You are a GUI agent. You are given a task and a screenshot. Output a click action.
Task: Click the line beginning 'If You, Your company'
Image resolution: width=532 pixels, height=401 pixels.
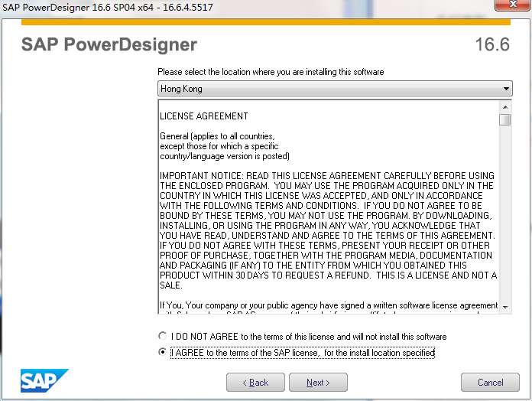pos(329,305)
